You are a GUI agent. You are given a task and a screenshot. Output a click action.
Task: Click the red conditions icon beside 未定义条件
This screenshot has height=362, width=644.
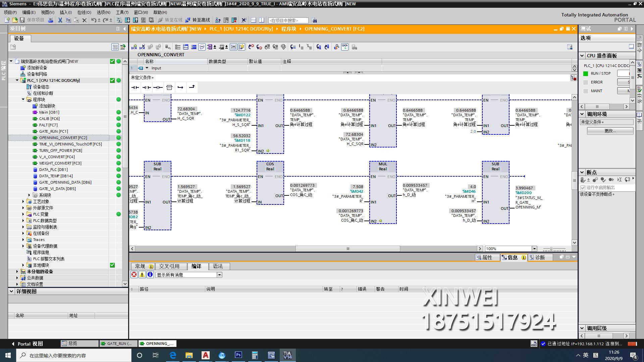(574, 78)
